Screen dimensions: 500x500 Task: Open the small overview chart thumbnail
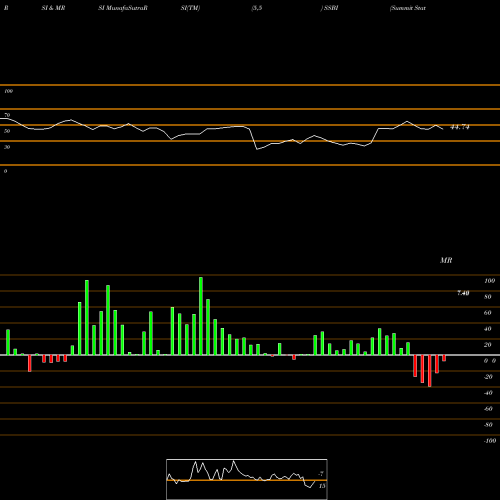(x=247, y=479)
